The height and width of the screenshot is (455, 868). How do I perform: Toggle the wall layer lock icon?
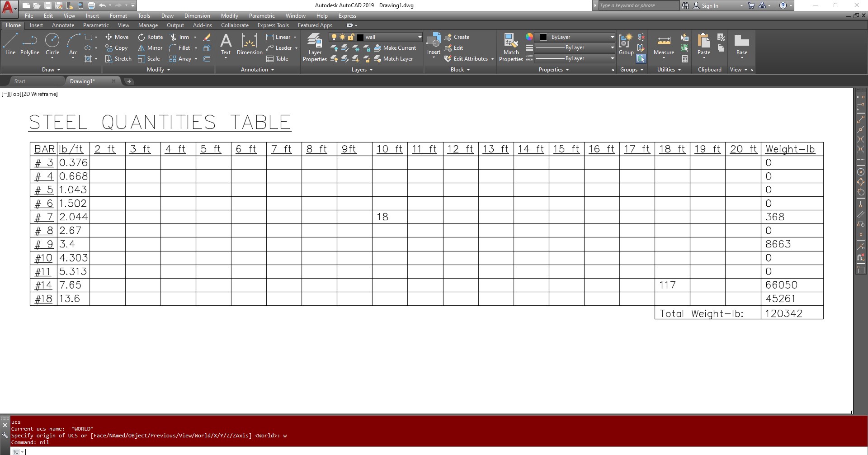click(x=351, y=37)
